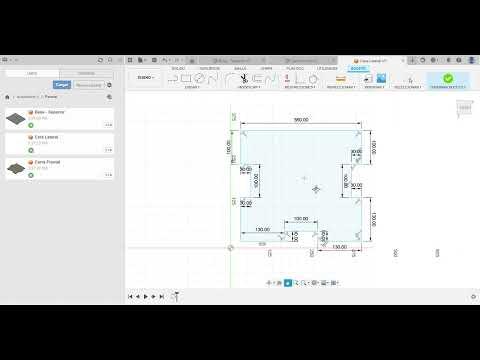Select the PLÁSTICO ribbon tab
This screenshot has height=360, width=480.
295,68
